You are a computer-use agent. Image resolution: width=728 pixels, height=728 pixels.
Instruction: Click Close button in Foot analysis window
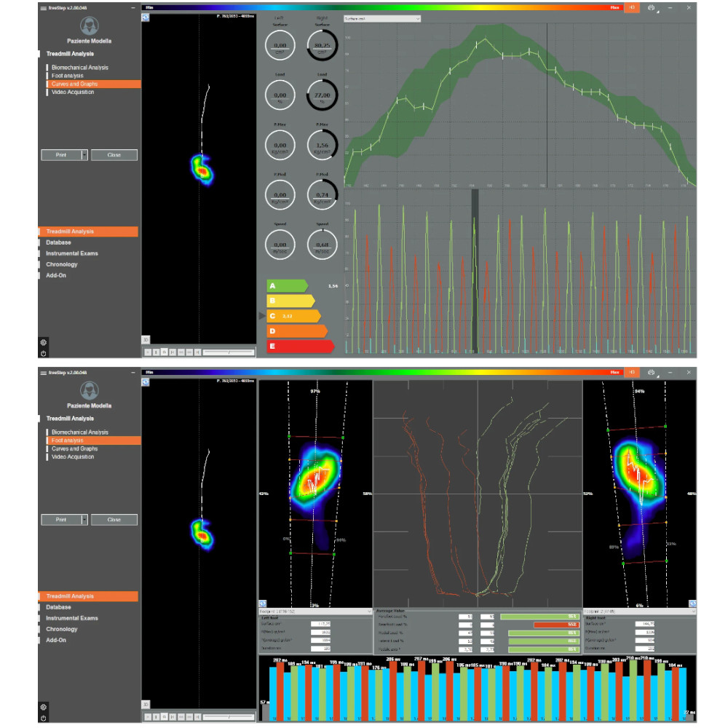point(114,520)
